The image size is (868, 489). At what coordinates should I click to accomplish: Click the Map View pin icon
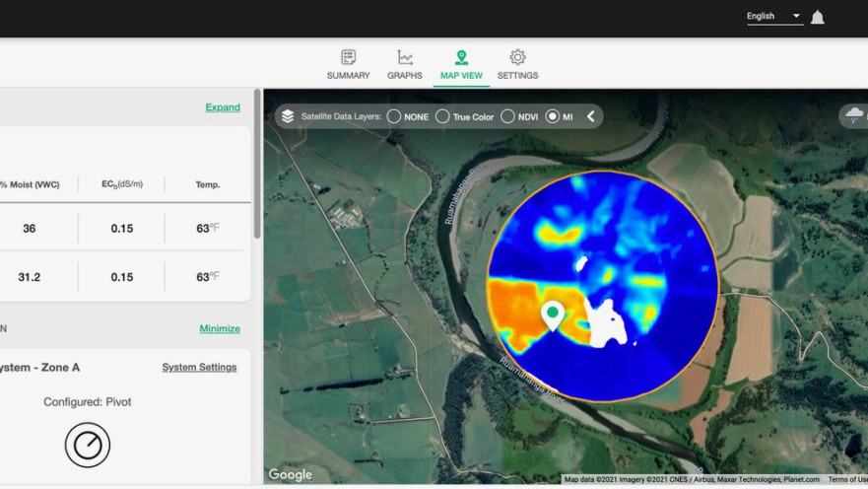coord(461,58)
